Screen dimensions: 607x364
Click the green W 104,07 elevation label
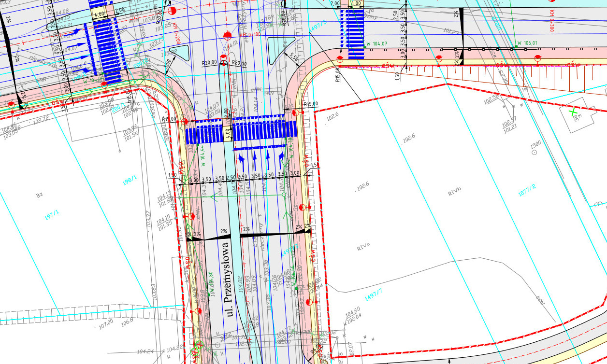[377, 44]
